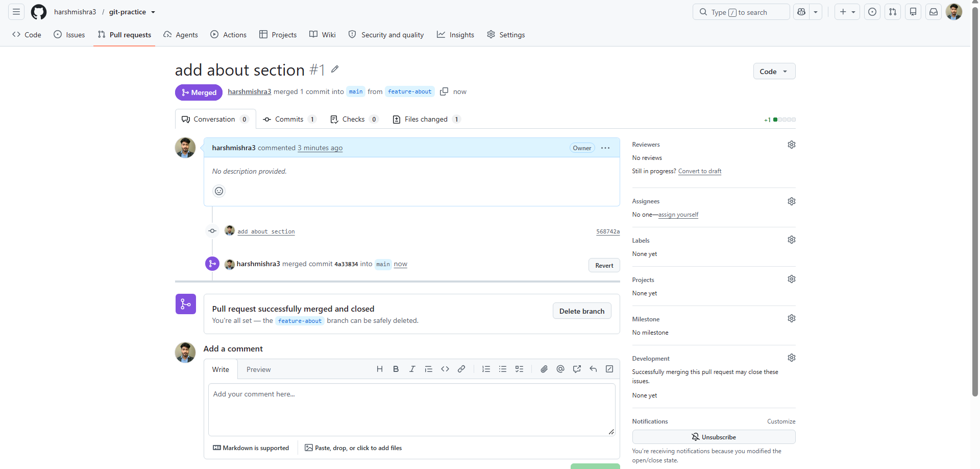Open Labels settings gear

tap(792, 240)
